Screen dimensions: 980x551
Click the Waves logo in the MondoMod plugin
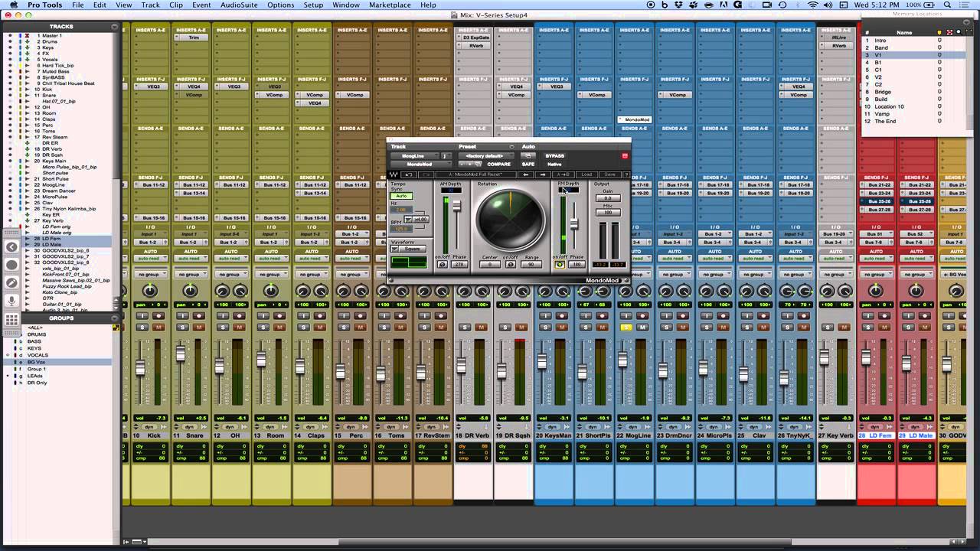394,174
